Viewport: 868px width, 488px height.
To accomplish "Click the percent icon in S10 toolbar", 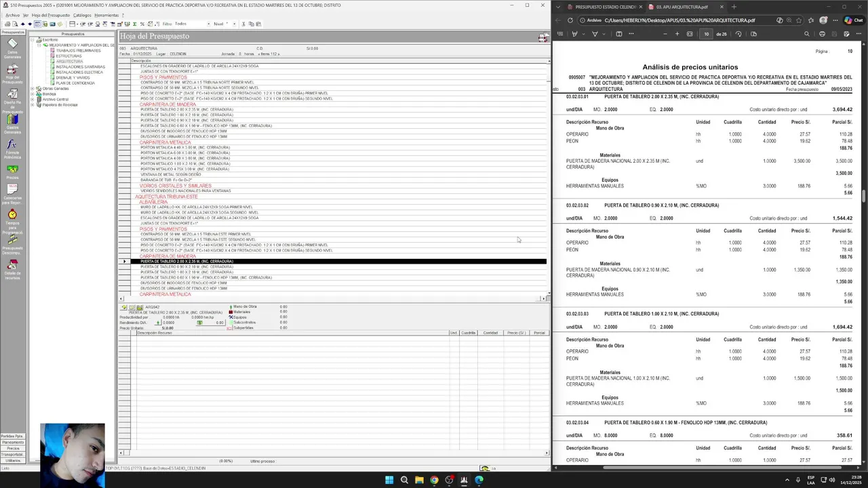I will [142, 24].
